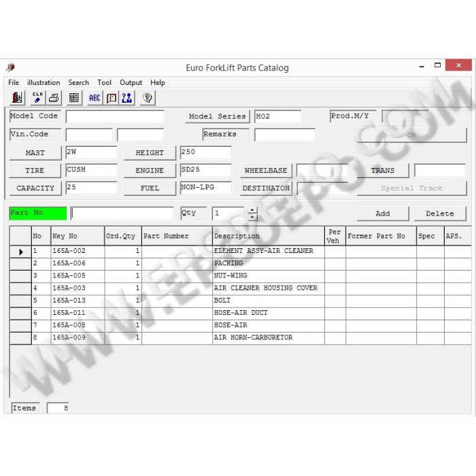
Task: Click the Qty value field
Action: tap(228, 214)
